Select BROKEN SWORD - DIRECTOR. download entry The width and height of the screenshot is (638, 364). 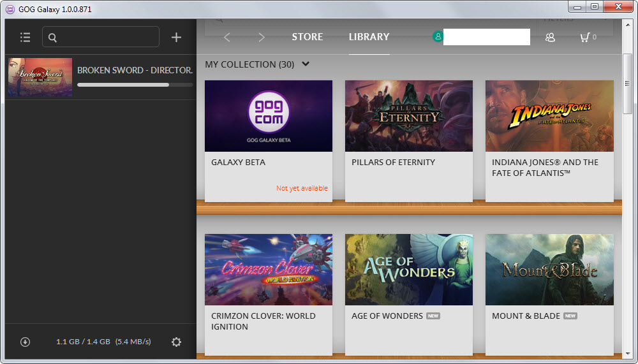click(x=101, y=77)
